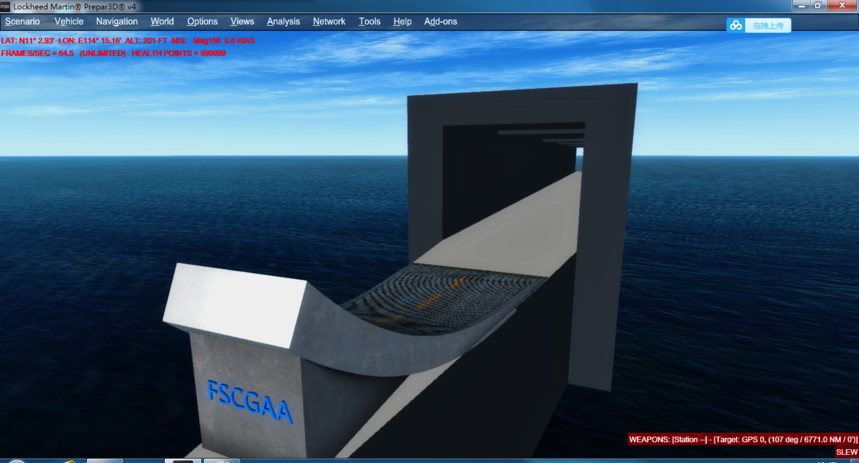This screenshot has width=859, height=463.
Task: Open the Navigation menu
Action: pyautogui.click(x=117, y=21)
